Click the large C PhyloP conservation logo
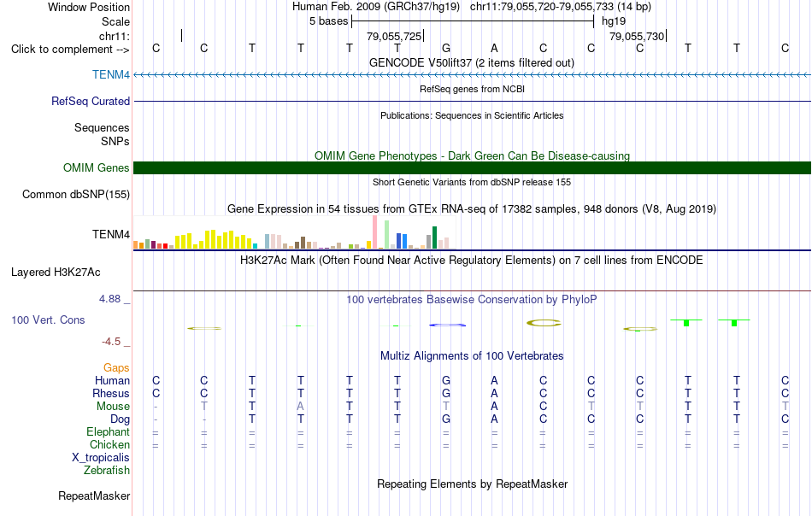812x516 pixels. [544, 323]
